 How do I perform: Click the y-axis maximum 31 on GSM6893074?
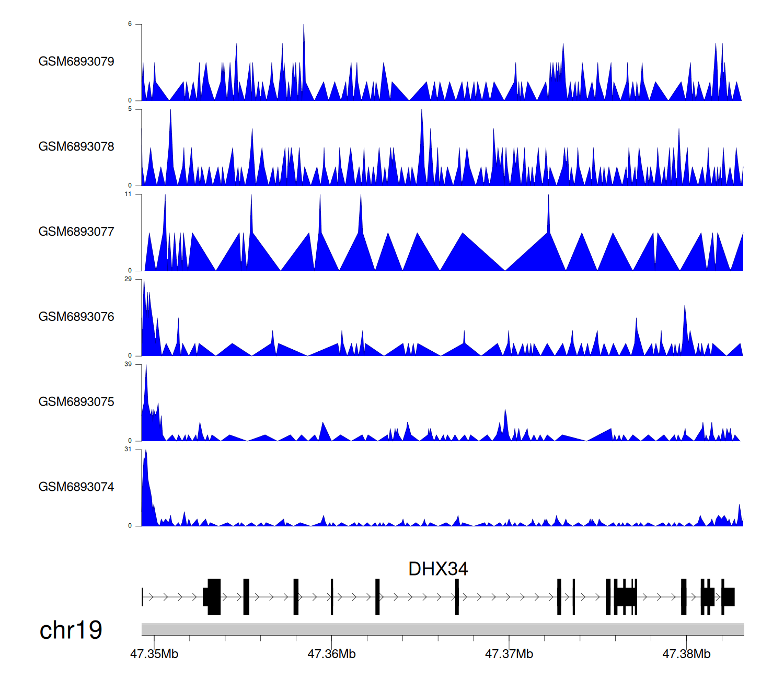[128, 450]
